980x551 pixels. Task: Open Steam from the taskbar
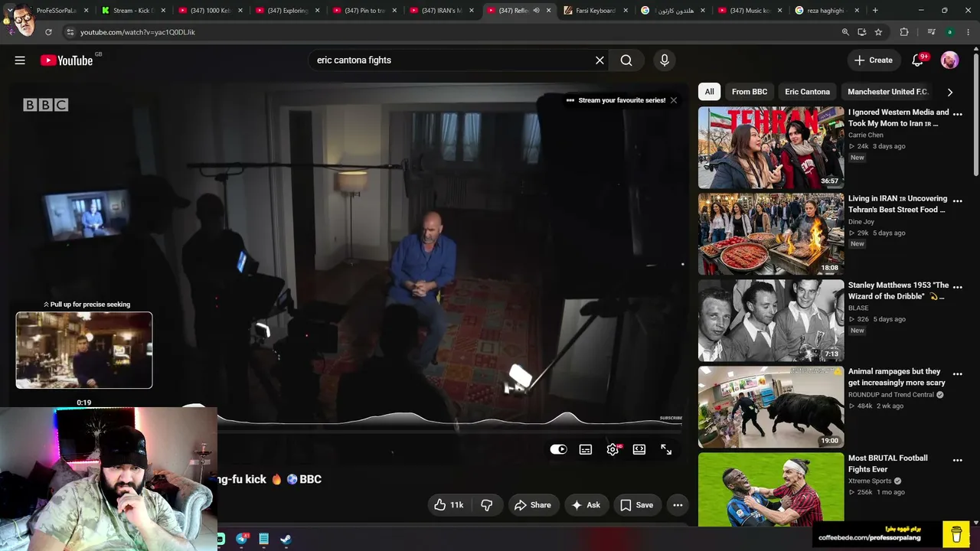tap(286, 539)
